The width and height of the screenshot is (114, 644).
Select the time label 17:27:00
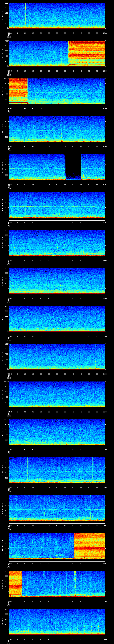(9, 525)
